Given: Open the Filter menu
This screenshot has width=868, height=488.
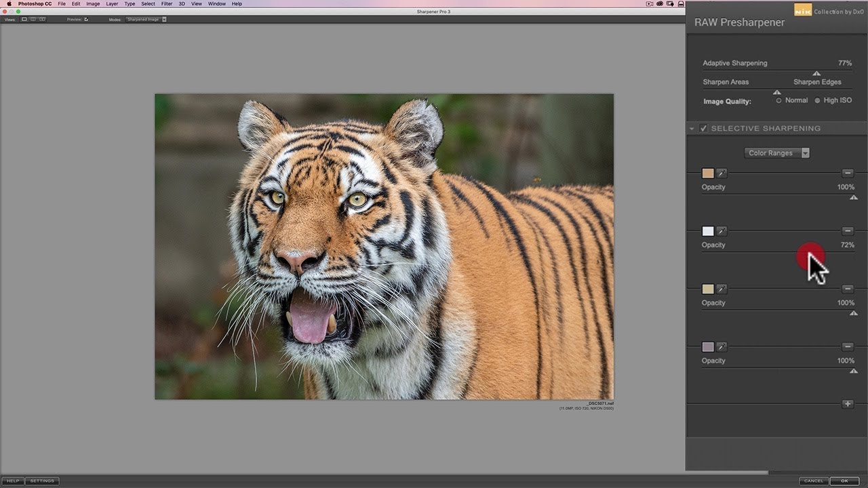Looking at the screenshot, I should coord(167,3).
